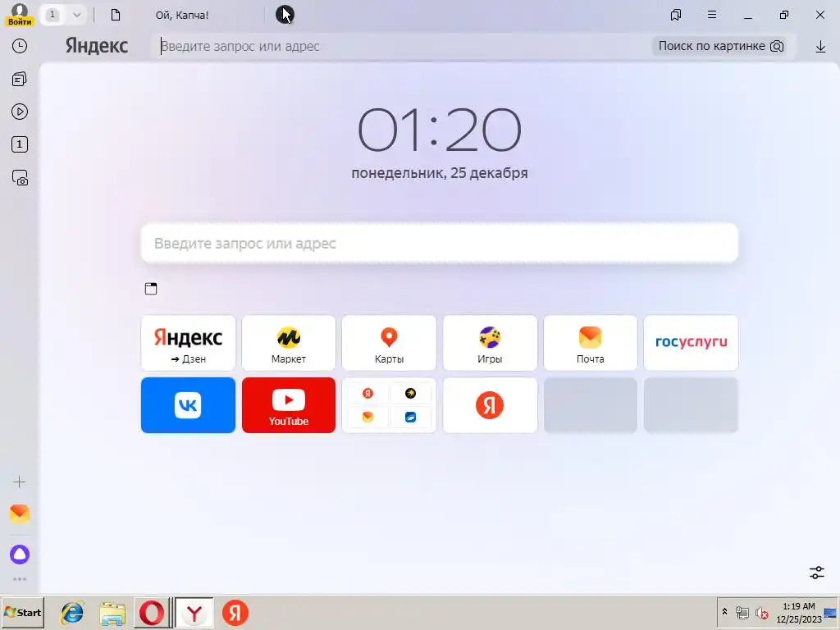Click the small window icon below search box
840x630 pixels.
[x=151, y=289]
